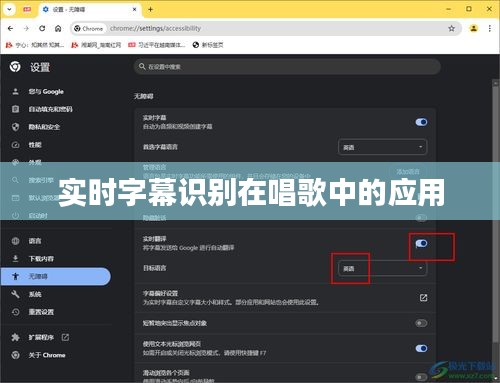Viewport: 500px width, 383px height.
Task: Open a new tab with the plus button
Action: click(150, 9)
